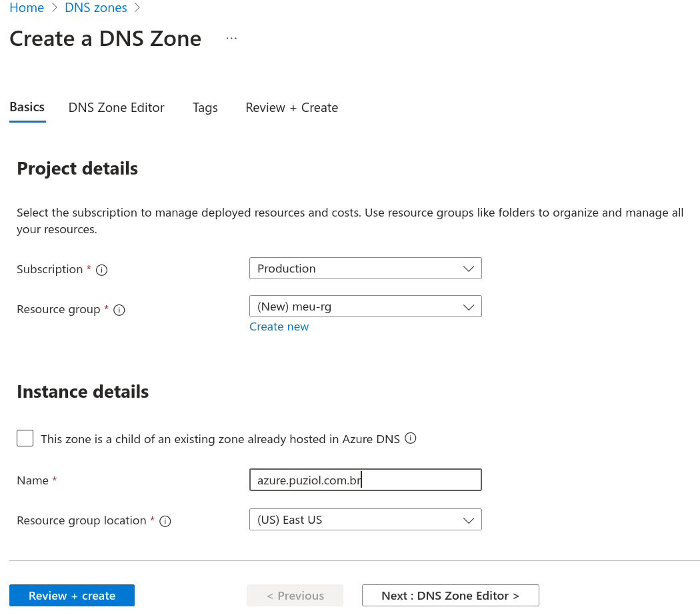Click the Home breadcrumb link
Viewport: 700px width, 615px height.
(x=27, y=8)
